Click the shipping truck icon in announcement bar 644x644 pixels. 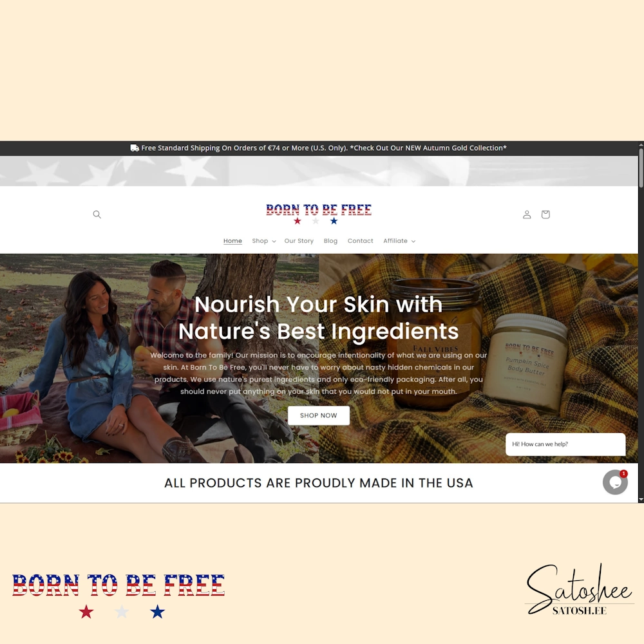tap(135, 148)
